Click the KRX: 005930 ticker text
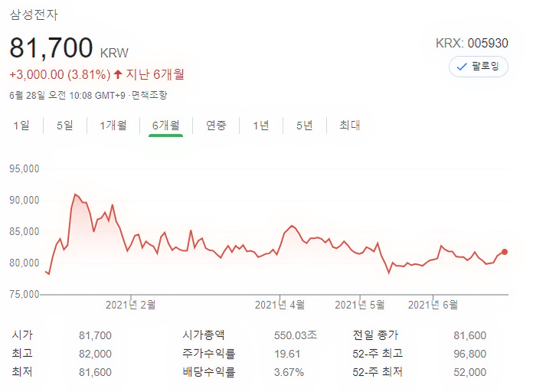 (472, 43)
